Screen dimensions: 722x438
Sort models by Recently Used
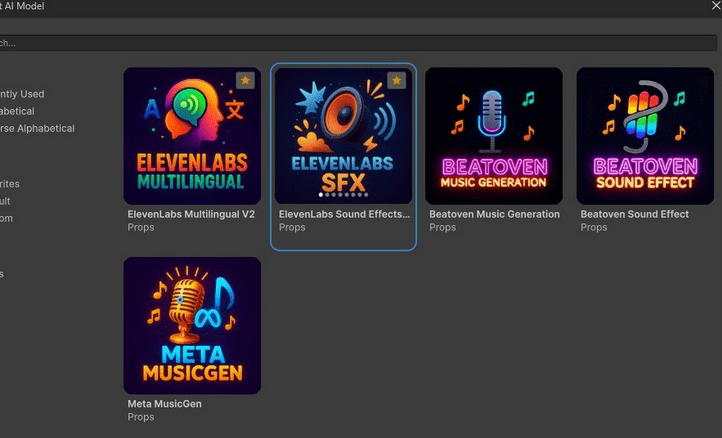[x=22, y=94]
